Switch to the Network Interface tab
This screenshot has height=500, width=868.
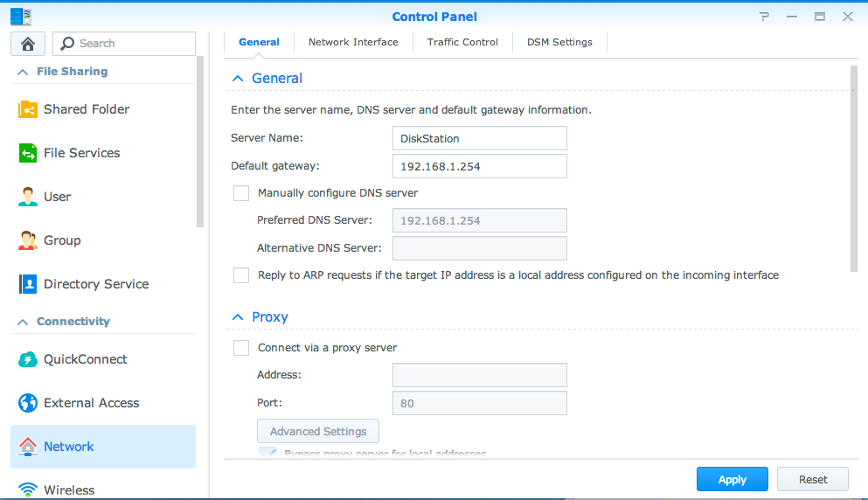click(353, 42)
